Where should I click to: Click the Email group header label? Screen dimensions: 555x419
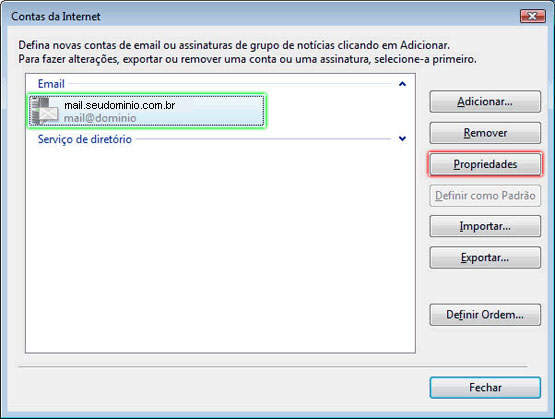51,84
